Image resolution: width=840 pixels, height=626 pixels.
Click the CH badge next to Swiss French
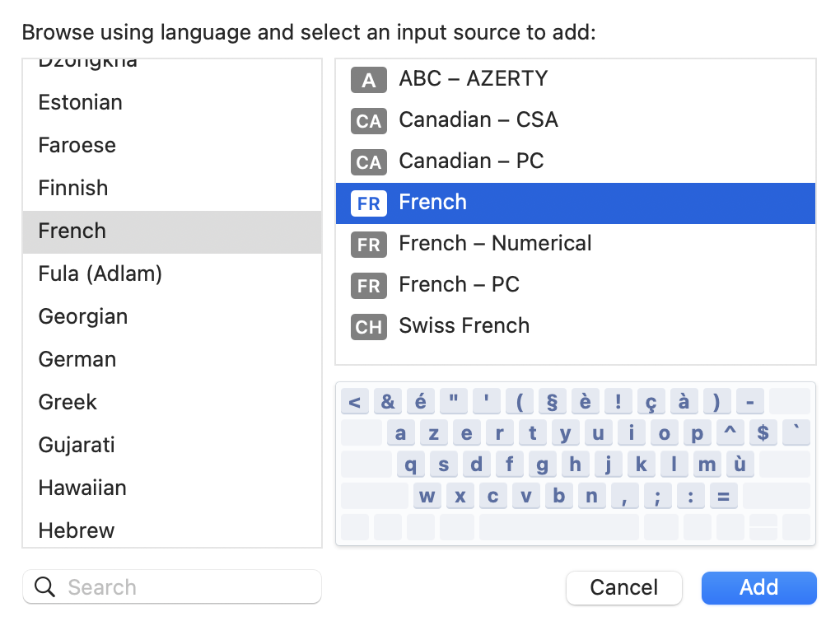368,326
